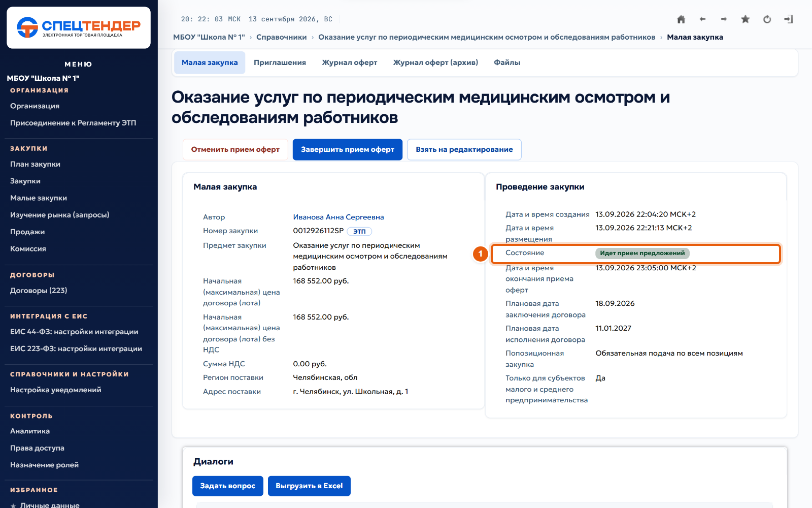Image resolution: width=812 pixels, height=508 pixels.
Task: Click the home icon in top toolbar
Action: [x=681, y=19]
